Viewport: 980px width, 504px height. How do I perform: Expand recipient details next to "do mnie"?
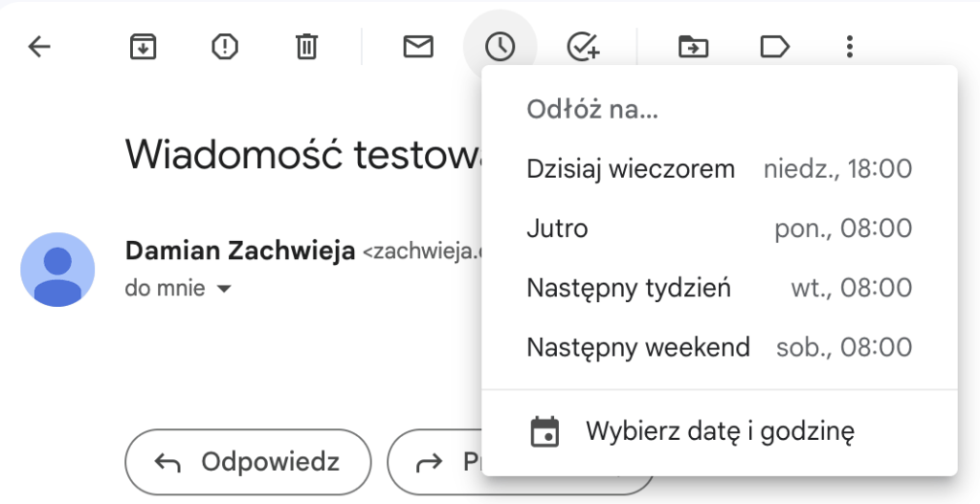click(224, 289)
